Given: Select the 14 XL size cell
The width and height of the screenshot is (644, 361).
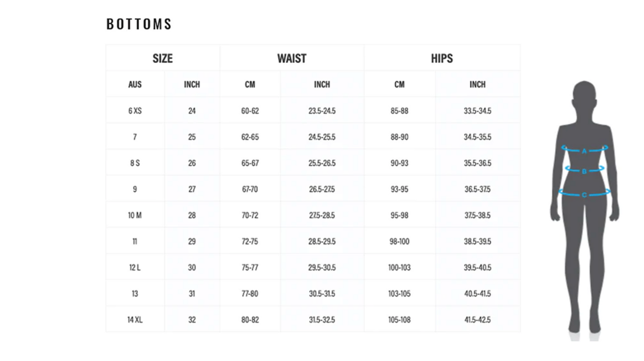Looking at the screenshot, I should 135,320.
